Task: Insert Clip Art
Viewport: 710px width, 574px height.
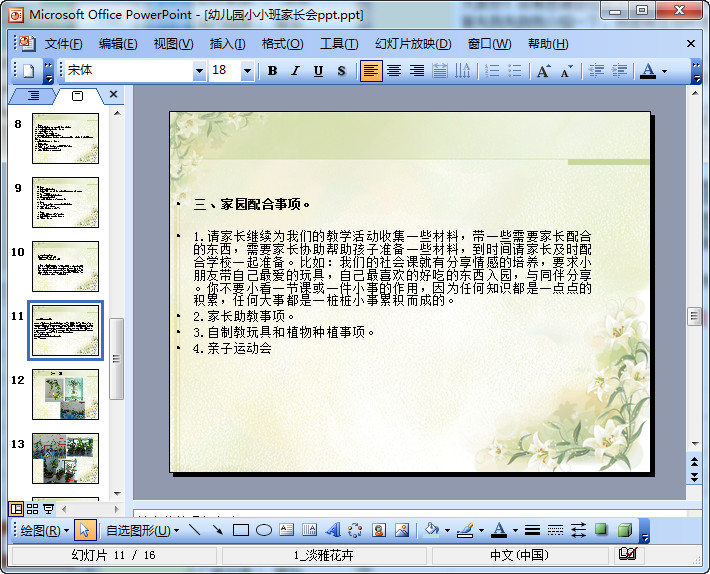Action: pyautogui.click(x=379, y=530)
